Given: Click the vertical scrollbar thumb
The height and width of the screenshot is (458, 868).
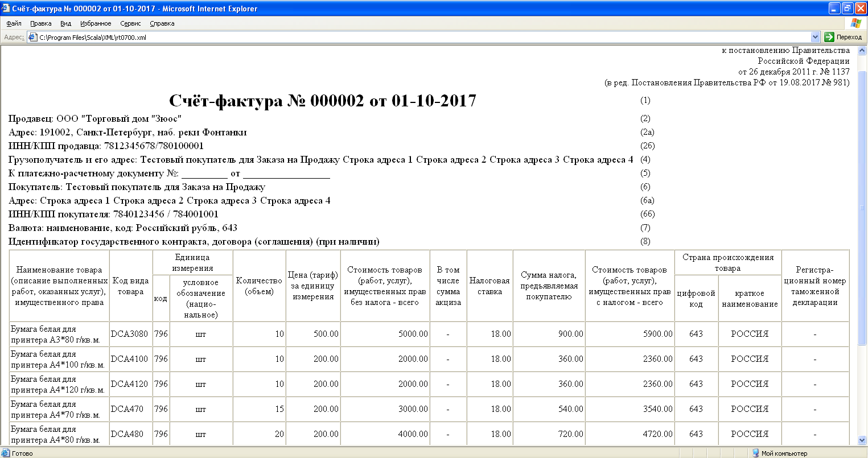Looking at the screenshot, I should 863,208.
